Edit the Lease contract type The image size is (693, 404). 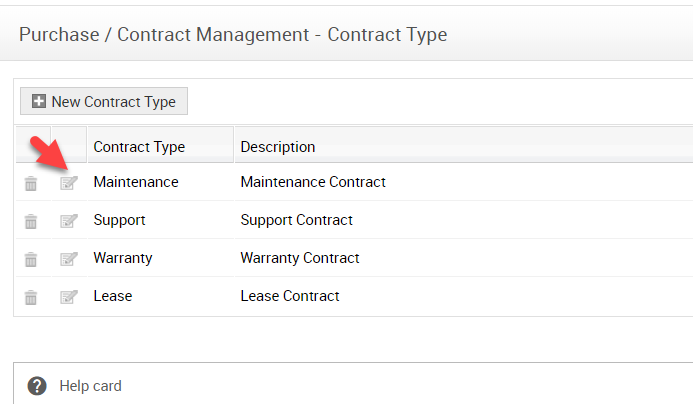(x=68, y=297)
